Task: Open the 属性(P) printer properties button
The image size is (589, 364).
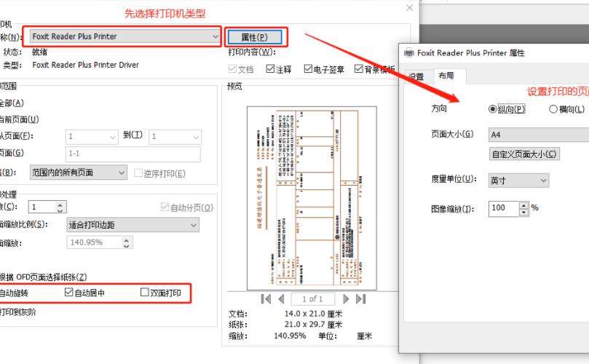Action: point(255,37)
